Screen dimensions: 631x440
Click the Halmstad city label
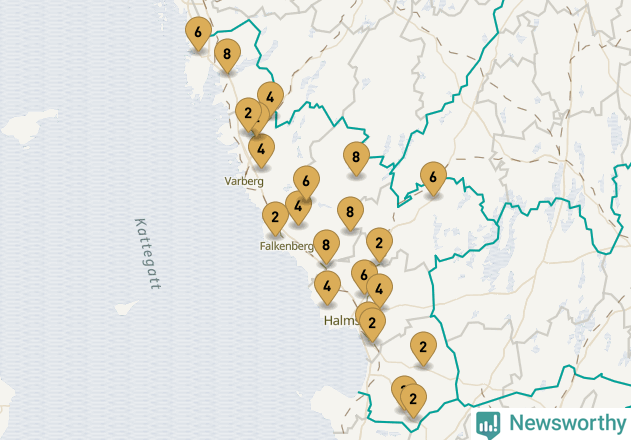[x=341, y=321]
